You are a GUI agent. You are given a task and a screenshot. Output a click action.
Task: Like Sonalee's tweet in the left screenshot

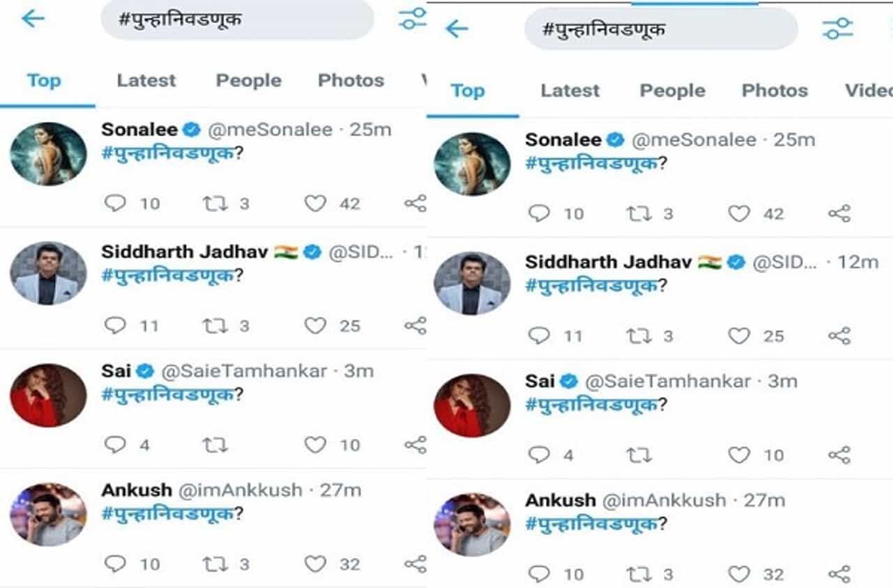tap(315, 203)
